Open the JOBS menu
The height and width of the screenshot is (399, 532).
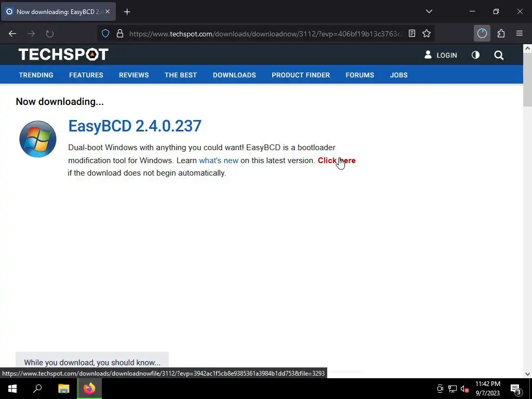(x=398, y=75)
